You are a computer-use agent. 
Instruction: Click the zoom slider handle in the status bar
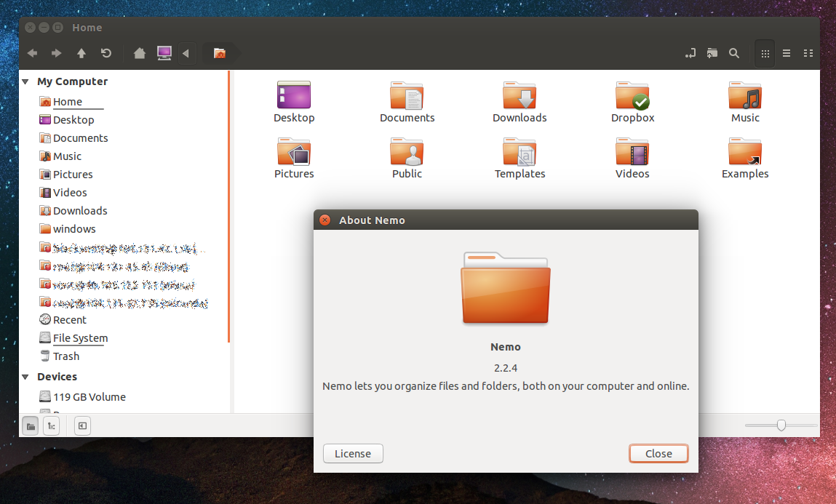(781, 425)
